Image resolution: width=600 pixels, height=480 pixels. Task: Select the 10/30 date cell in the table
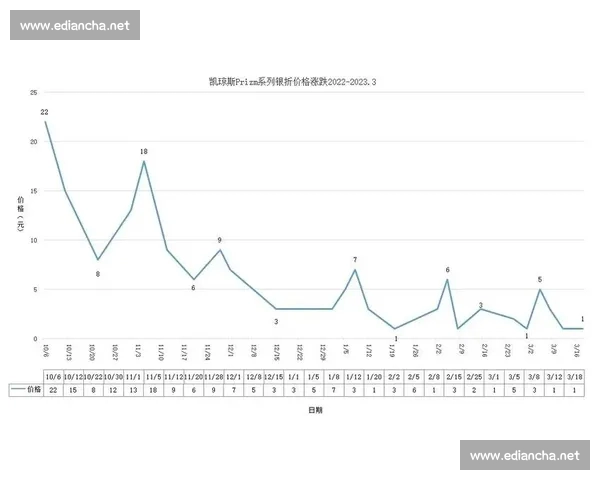tap(113, 377)
